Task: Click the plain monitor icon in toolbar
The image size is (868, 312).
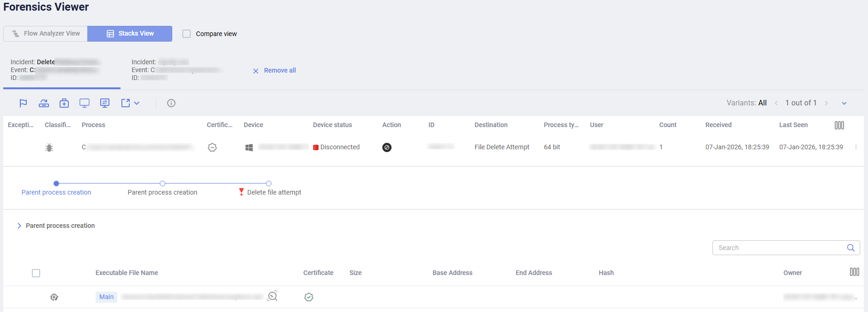Action: point(84,103)
